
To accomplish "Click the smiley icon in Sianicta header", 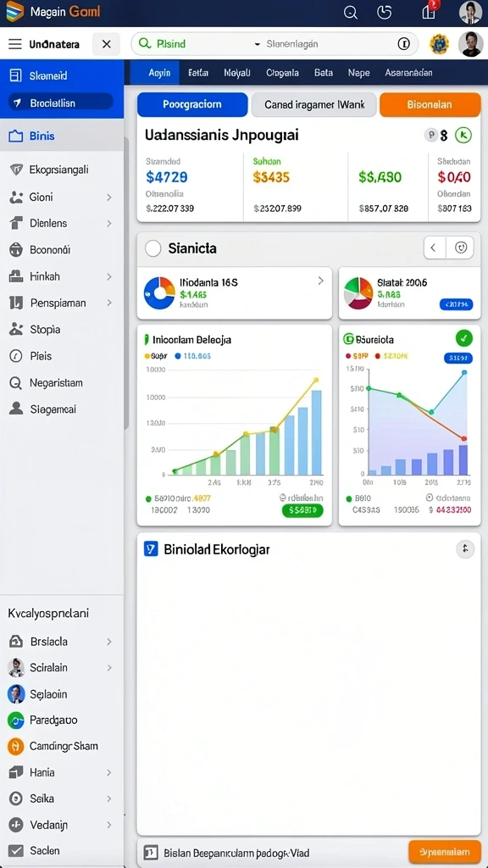I will click(461, 248).
